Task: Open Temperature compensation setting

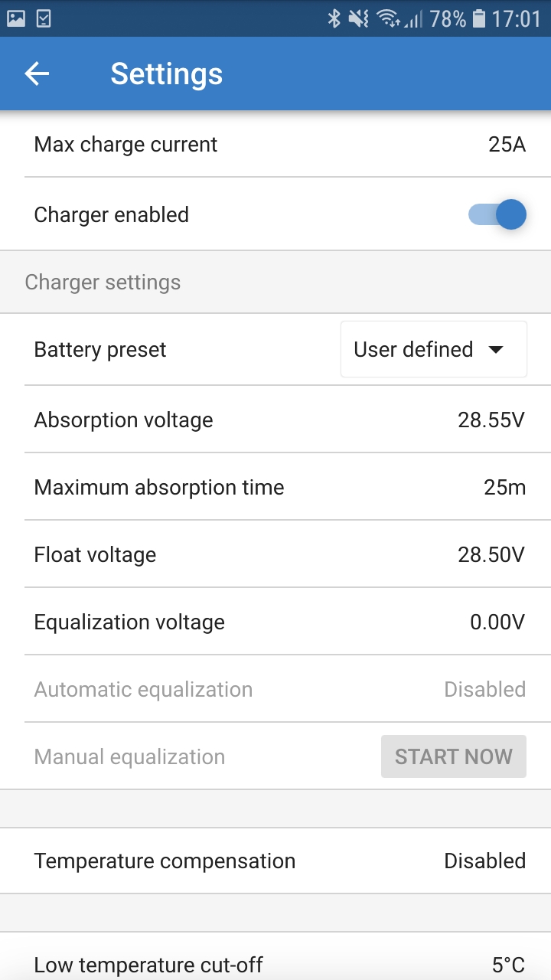Action: click(275, 861)
